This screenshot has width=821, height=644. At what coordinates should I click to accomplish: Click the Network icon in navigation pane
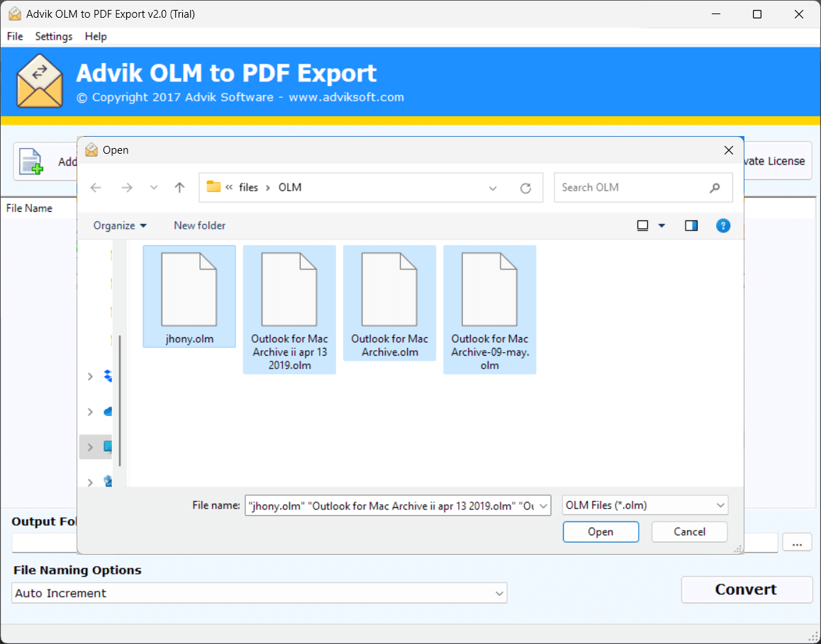[108, 481]
